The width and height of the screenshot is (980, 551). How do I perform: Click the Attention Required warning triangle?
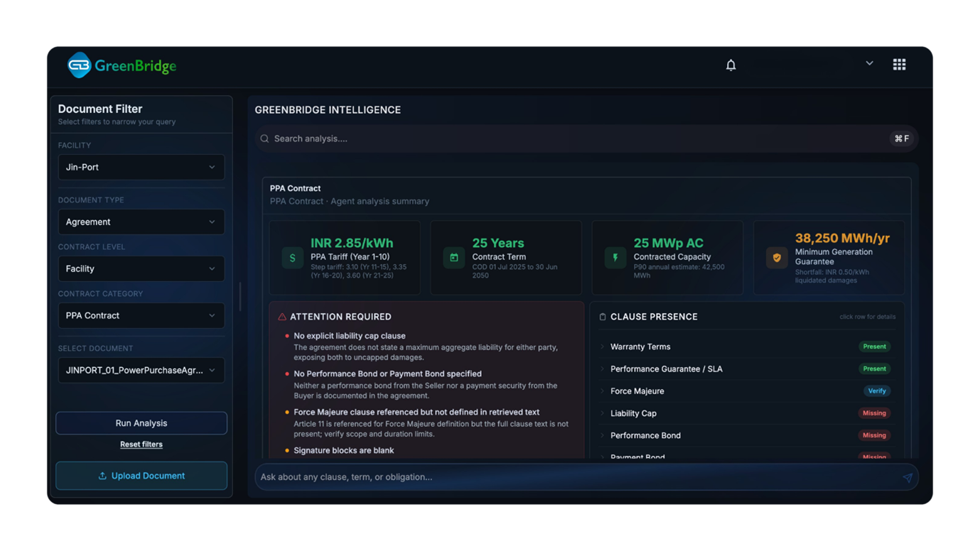[x=282, y=317]
